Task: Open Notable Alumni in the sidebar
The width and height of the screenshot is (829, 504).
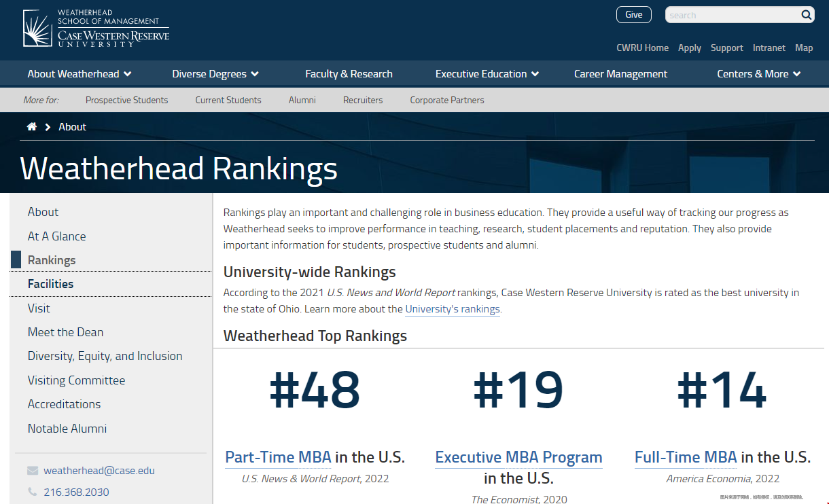Action: [67, 429]
